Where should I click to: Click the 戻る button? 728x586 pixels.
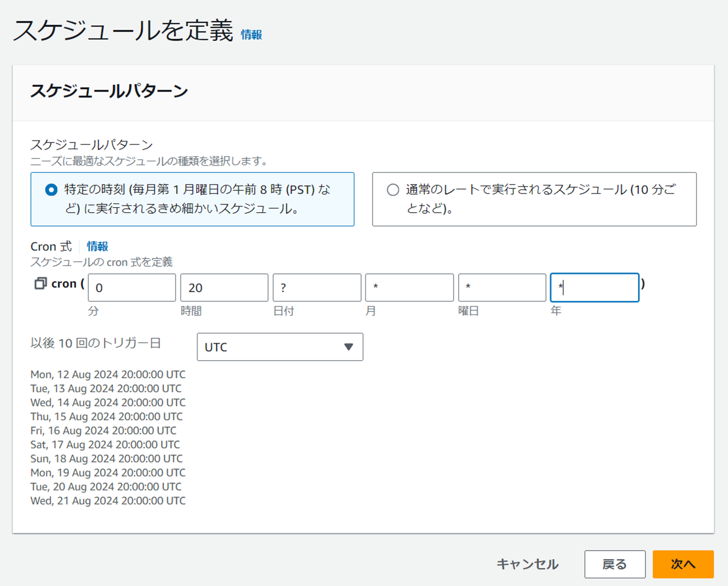615,564
